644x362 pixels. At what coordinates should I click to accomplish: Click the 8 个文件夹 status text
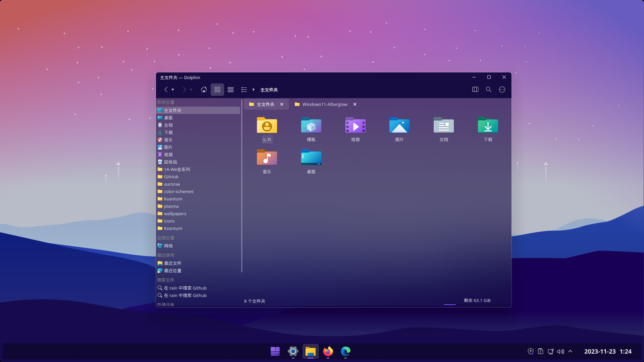(x=255, y=301)
